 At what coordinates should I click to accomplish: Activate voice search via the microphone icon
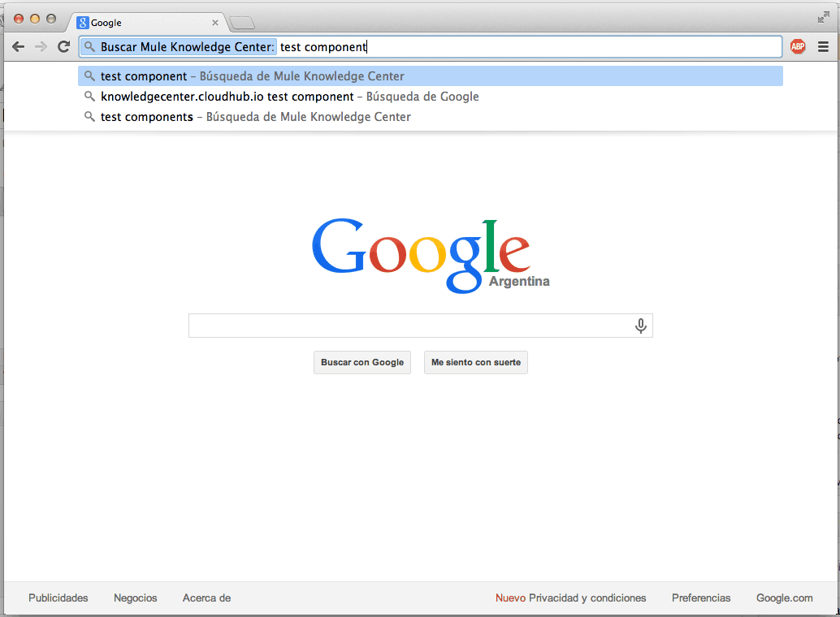641,325
